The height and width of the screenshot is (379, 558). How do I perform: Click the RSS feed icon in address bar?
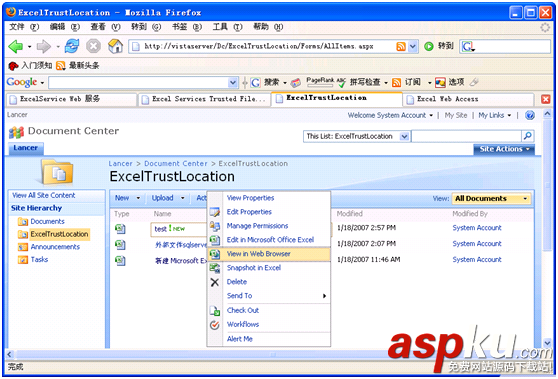coord(401,47)
